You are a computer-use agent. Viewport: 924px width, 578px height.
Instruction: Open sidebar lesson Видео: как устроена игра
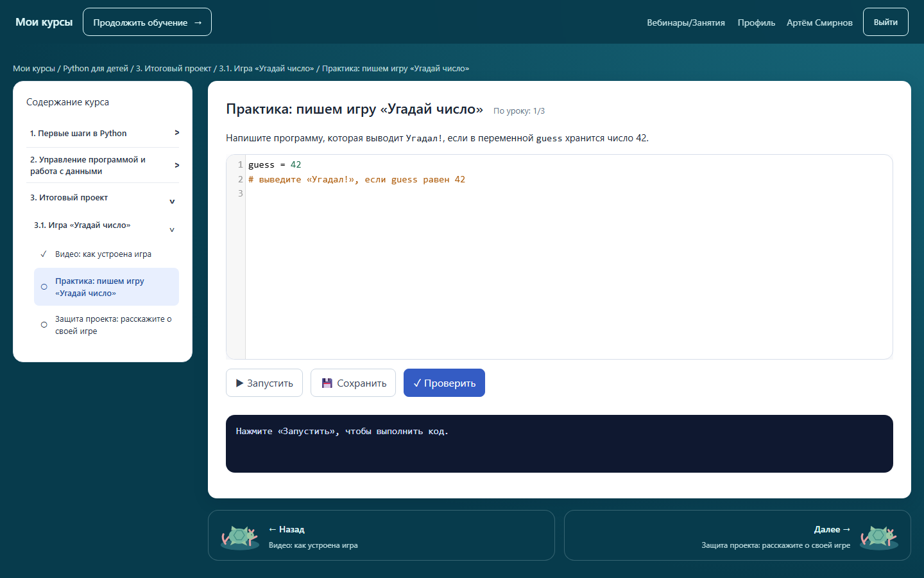pyautogui.click(x=107, y=254)
